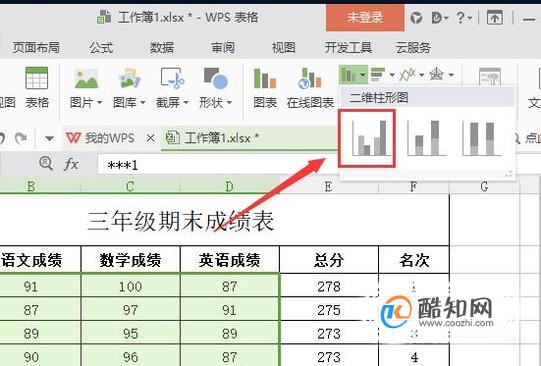Expand the line chart dropdown arrow
This screenshot has width=541, height=366.
coord(421,75)
